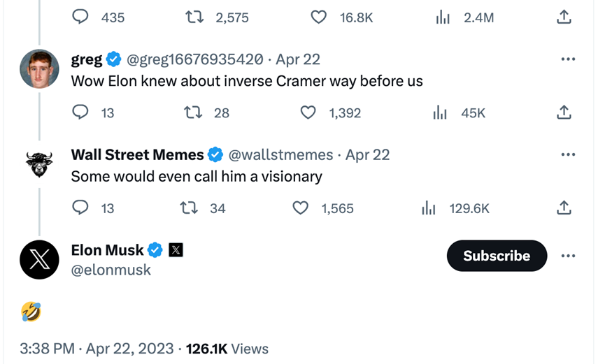Reply to Wall Street Memes' visionary tweet

pos(81,208)
